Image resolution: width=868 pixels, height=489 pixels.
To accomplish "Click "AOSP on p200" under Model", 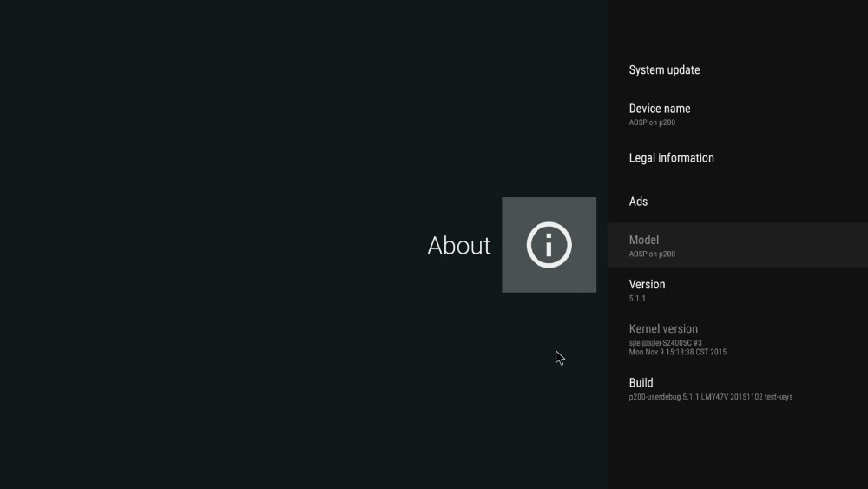I will (652, 254).
